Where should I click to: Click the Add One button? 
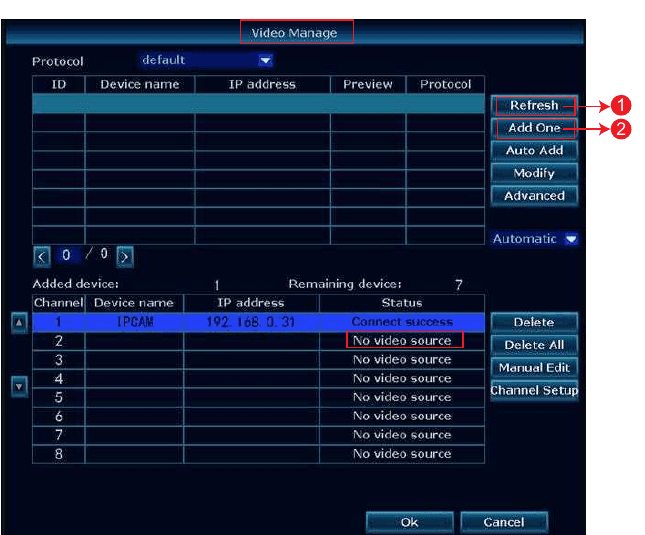click(x=534, y=128)
